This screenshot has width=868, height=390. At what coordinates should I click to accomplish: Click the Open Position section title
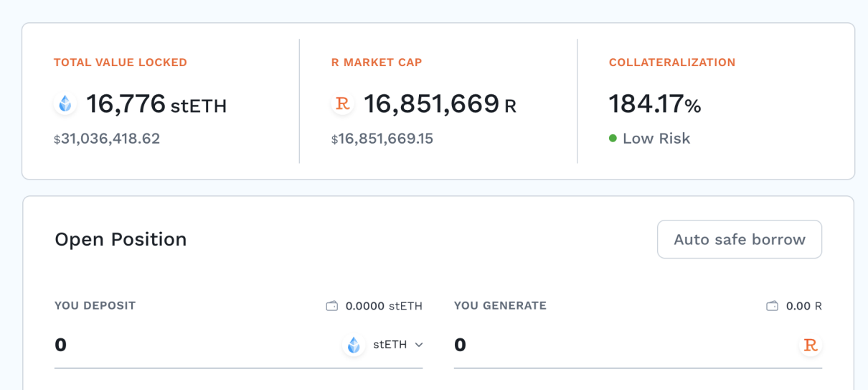click(121, 239)
